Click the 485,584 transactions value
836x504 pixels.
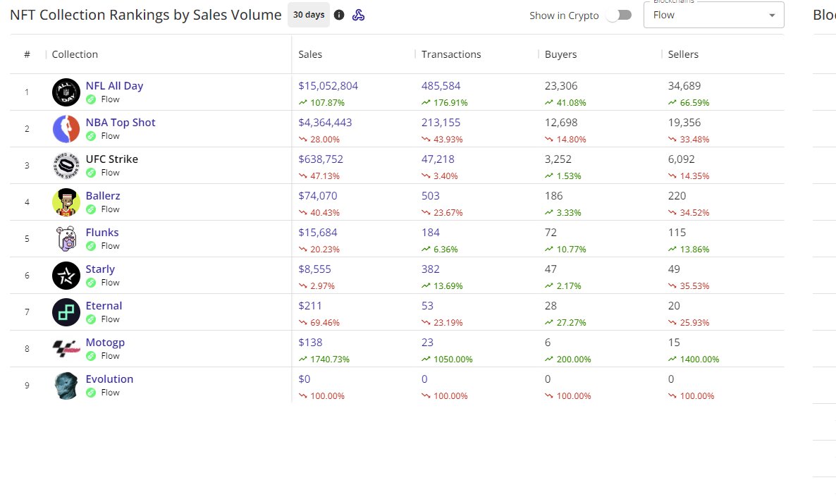tap(441, 86)
